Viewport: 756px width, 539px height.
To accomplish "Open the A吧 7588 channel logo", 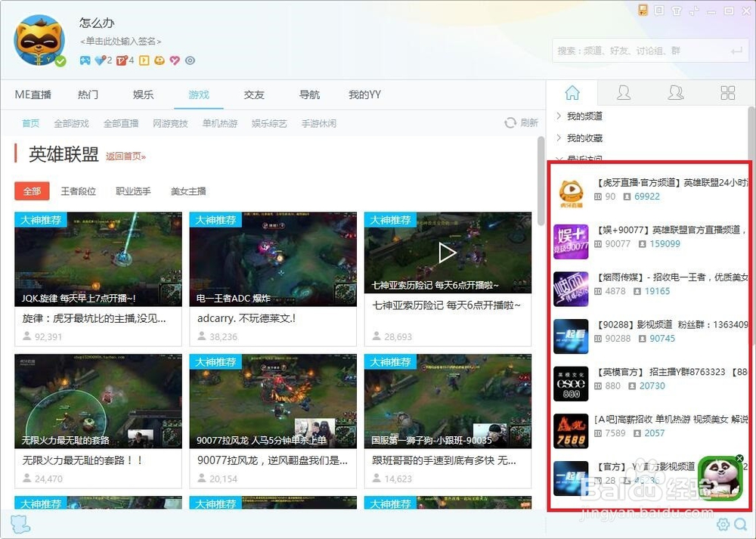I will [571, 431].
